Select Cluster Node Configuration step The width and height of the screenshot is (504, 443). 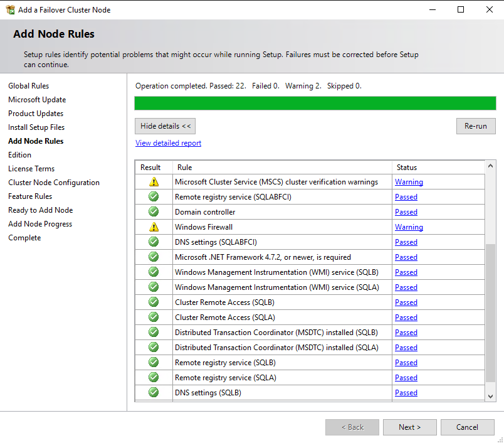pyautogui.click(x=54, y=183)
